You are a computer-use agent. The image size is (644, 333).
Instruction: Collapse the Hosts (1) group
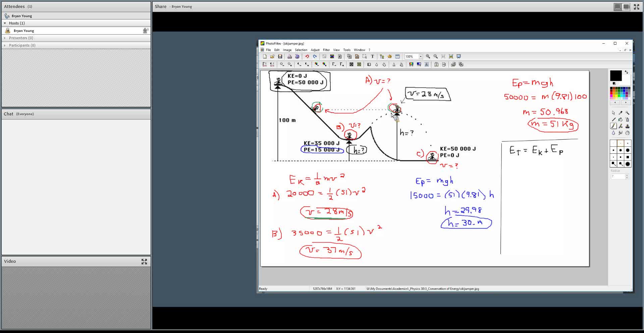click(5, 23)
